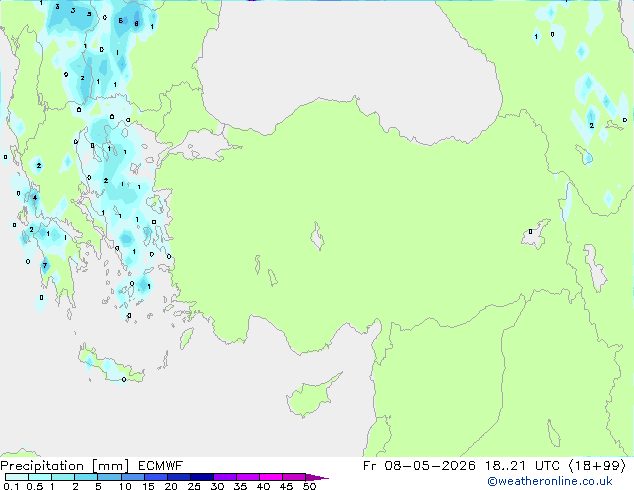Click the legend label '25'
634x490 pixels.
(x=194, y=486)
